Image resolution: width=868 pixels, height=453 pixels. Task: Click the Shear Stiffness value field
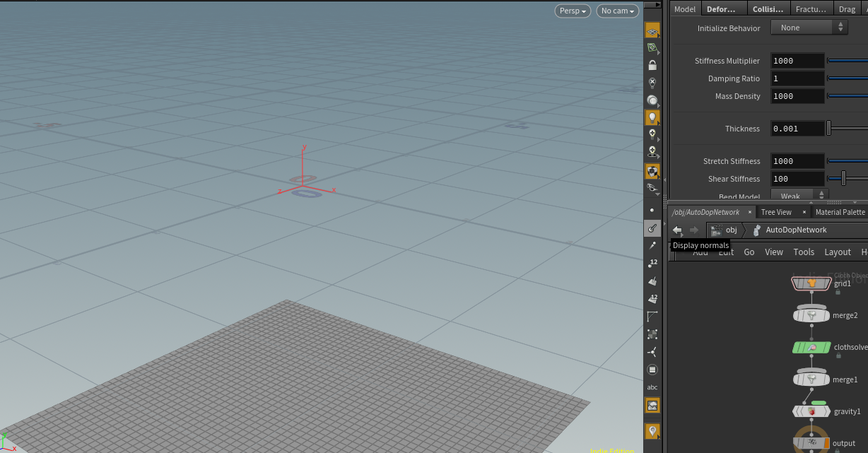tap(797, 179)
